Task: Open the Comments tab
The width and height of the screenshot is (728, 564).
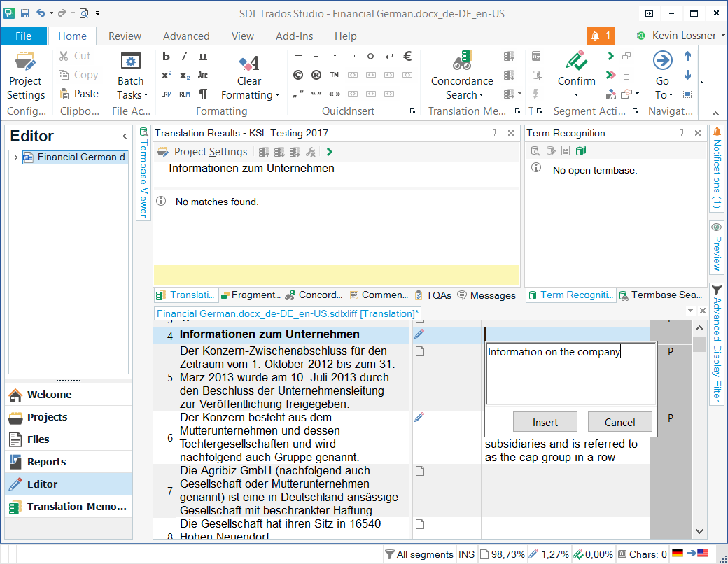Action: click(x=379, y=295)
